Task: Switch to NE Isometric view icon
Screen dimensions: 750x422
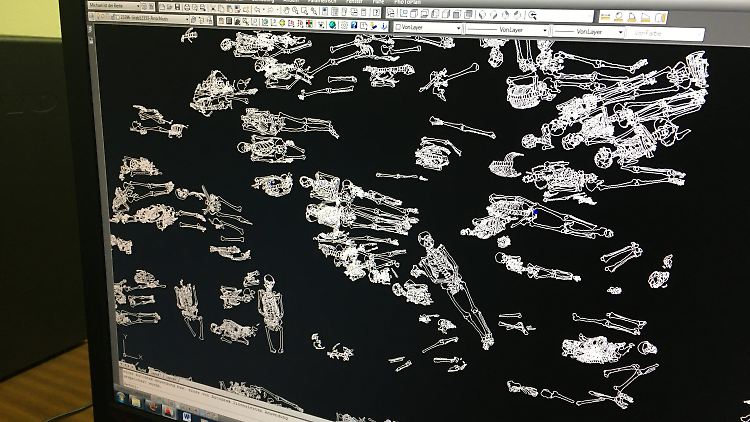Action: coord(505,15)
